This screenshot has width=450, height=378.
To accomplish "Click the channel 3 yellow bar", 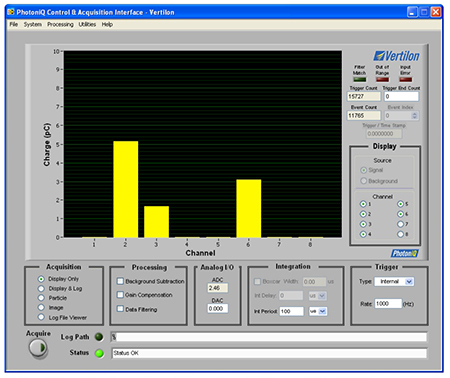I will [x=156, y=222].
